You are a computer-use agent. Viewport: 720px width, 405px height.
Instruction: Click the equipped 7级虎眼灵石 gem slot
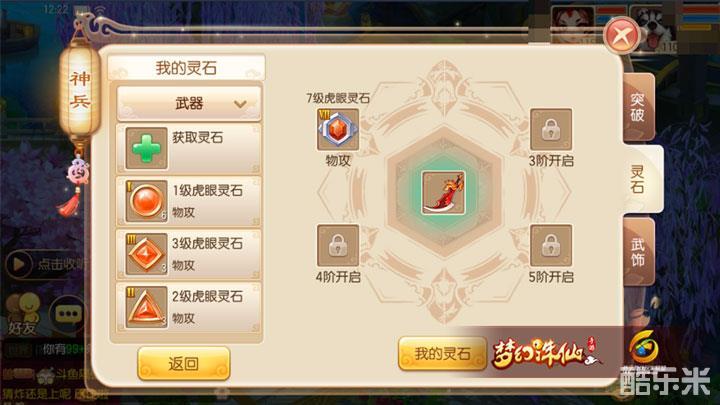[x=338, y=129]
